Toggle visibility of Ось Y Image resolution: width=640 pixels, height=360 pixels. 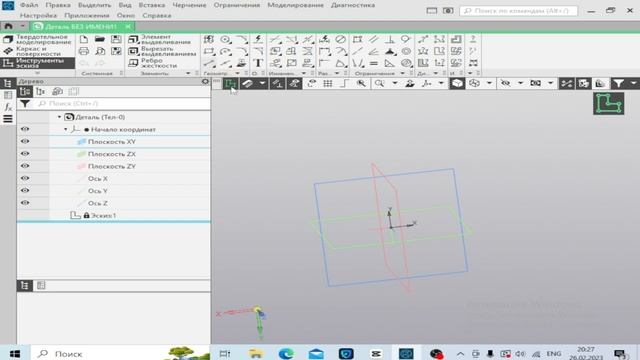[25, 191]
